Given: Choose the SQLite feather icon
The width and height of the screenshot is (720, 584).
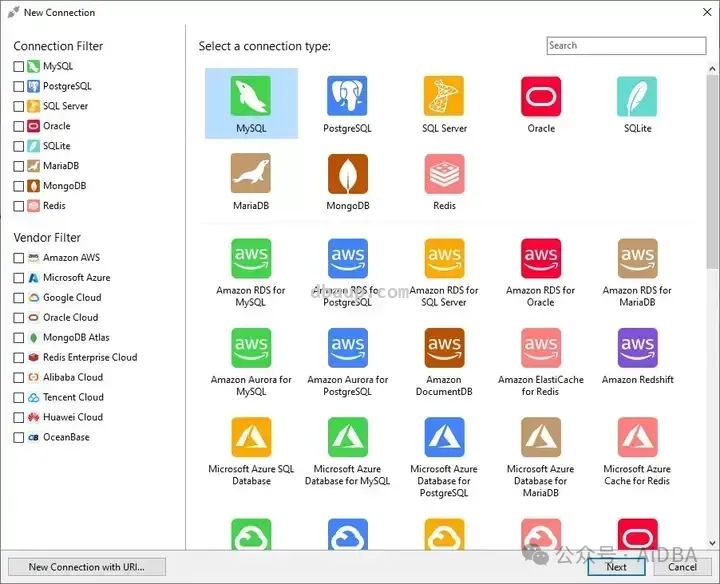Looking at the screenshot, I should point(637,95).
